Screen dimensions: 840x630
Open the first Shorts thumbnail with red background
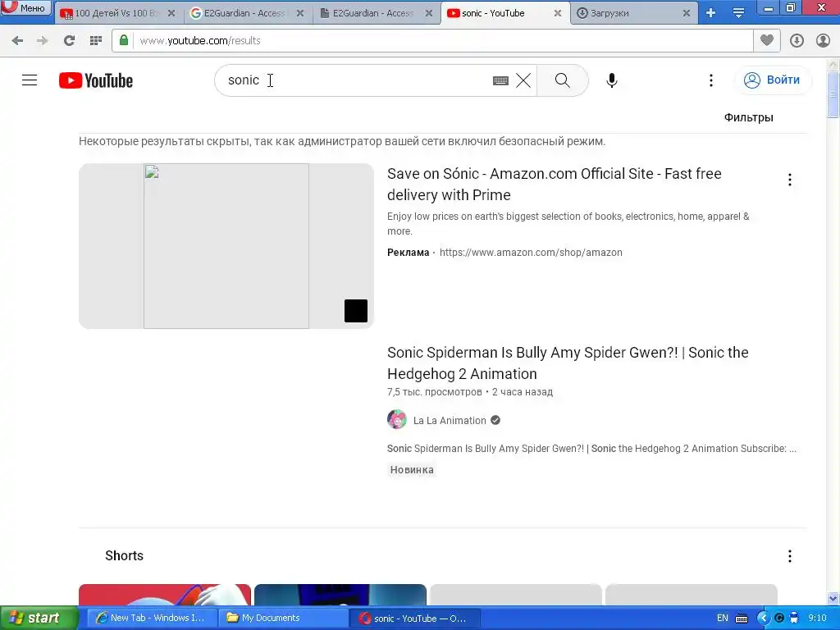(x=164, y=595)
